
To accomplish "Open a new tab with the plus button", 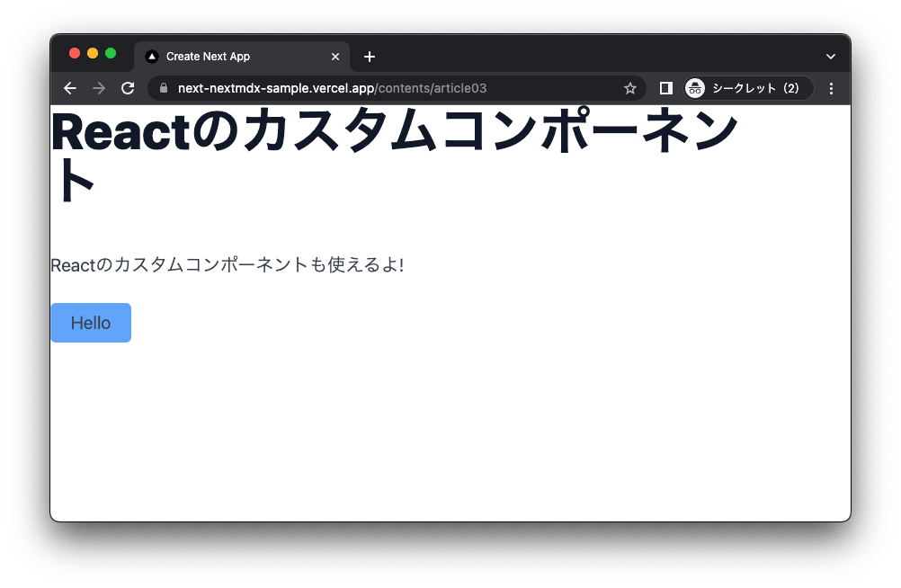I will pyautogui.click(x=370, y=57).
